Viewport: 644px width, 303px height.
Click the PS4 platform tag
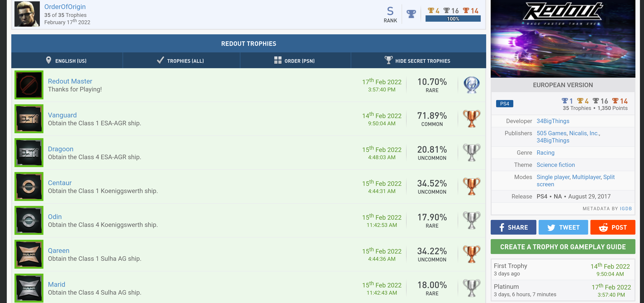click(504, 104)
